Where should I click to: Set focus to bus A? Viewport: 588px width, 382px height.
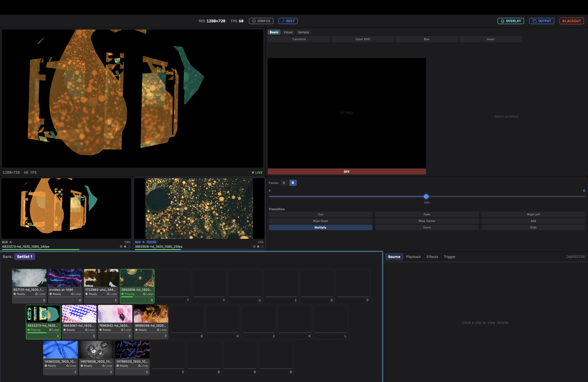click(x=284, y=183)
